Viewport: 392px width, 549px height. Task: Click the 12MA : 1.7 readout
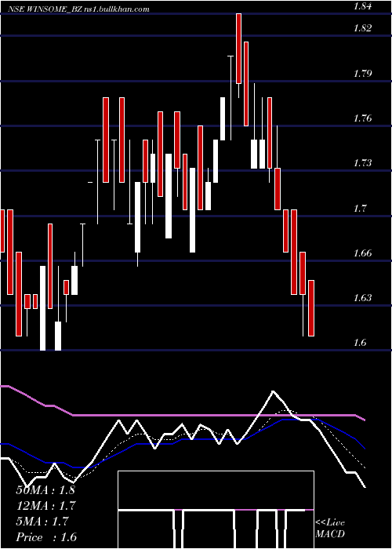[x=45, y=506]
